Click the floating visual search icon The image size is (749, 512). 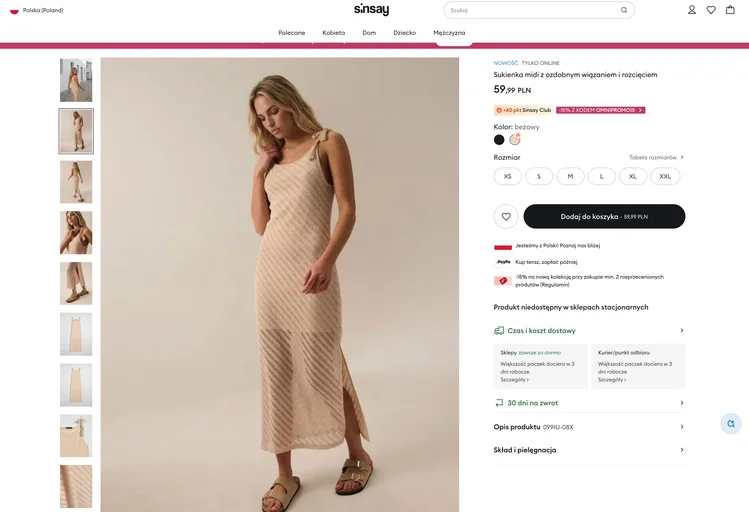tap(731, 423)
